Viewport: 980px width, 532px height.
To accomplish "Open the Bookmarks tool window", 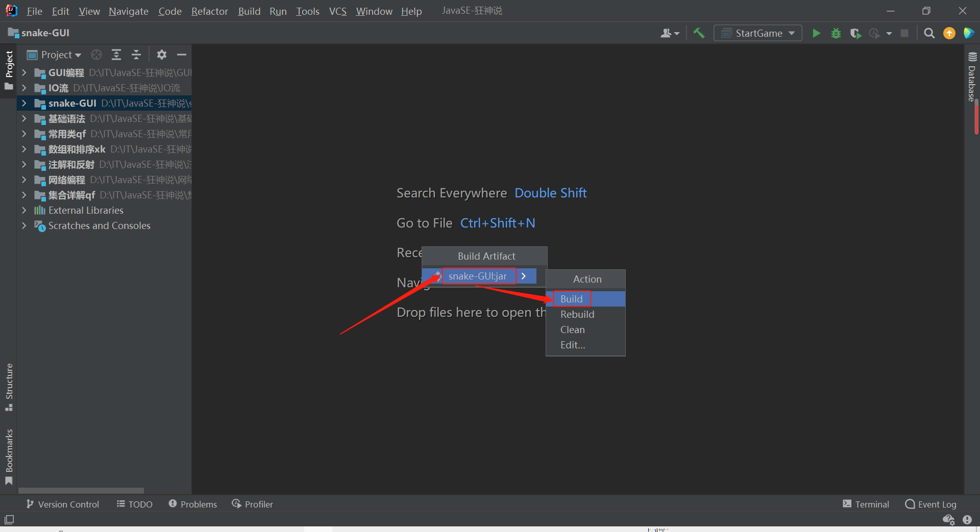I will [x=9, y=457].
